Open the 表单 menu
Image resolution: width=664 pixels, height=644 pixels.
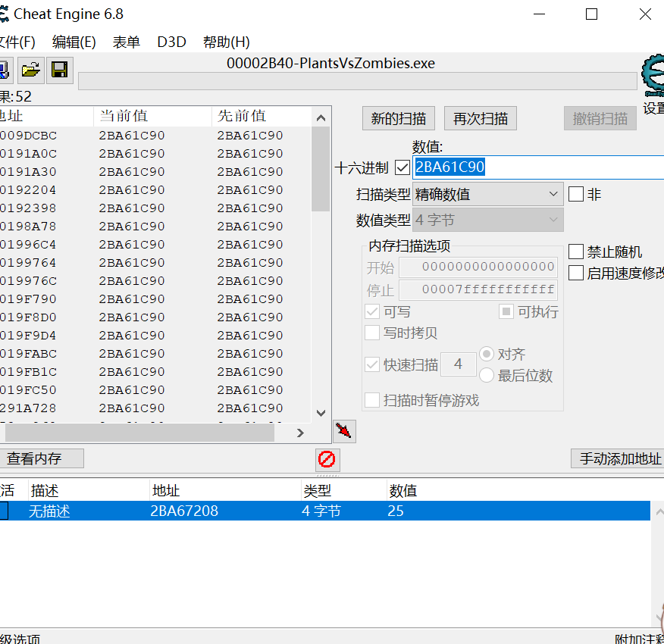126,42
